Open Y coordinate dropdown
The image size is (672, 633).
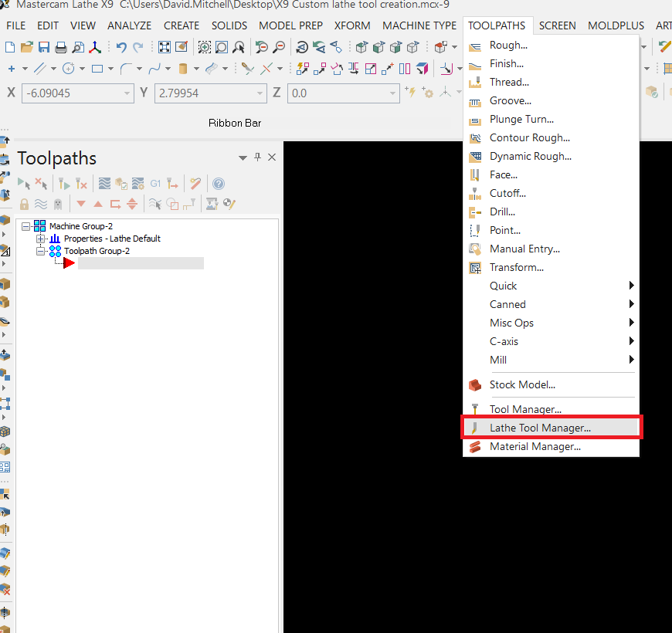(x=260, y=93)
